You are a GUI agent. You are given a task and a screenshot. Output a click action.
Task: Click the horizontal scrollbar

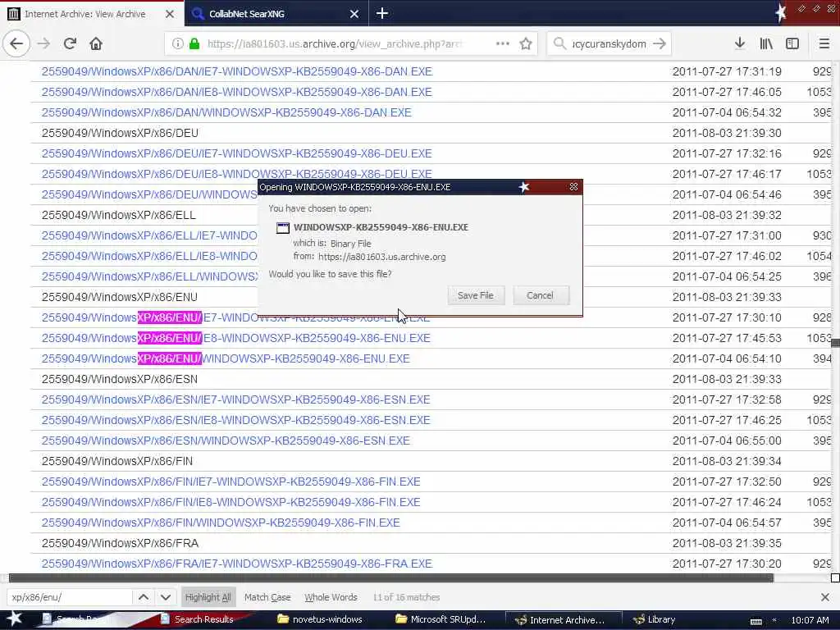(x=391, y=577)
